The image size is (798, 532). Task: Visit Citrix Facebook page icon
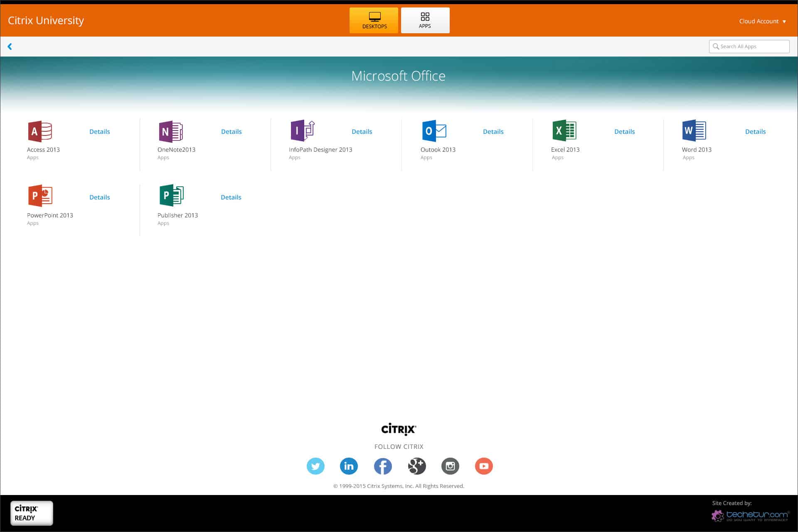tap(383, 466)
